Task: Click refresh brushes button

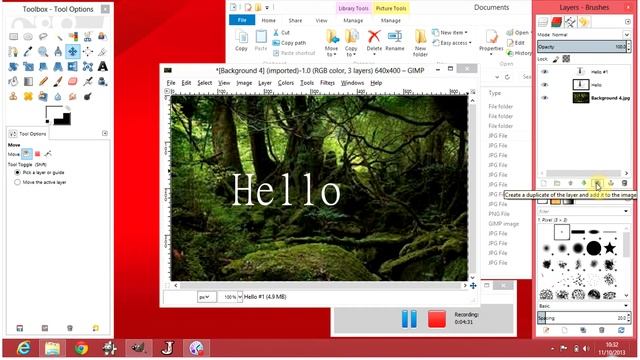Action: pos(621,330)
